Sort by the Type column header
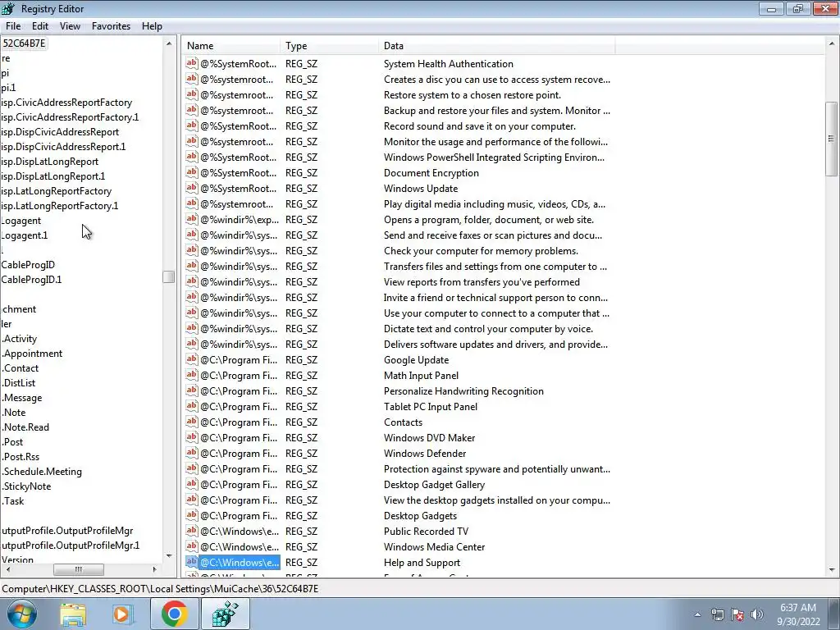The width and height of the screenshot is (840, 630). pyautogui.click(x=329, y=46)
